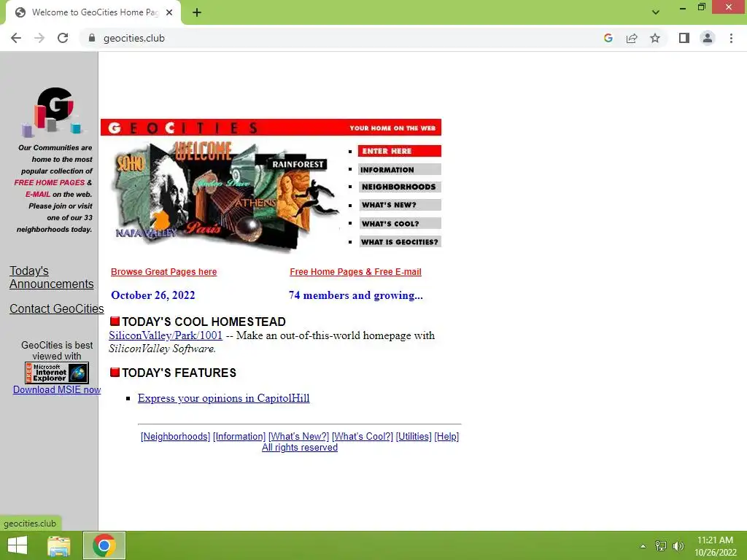Click the TODAY'S COOL HOMESTEAD heading
This screenshot has width=747, height=560.
pyautogui.click(x=204, y=322)
